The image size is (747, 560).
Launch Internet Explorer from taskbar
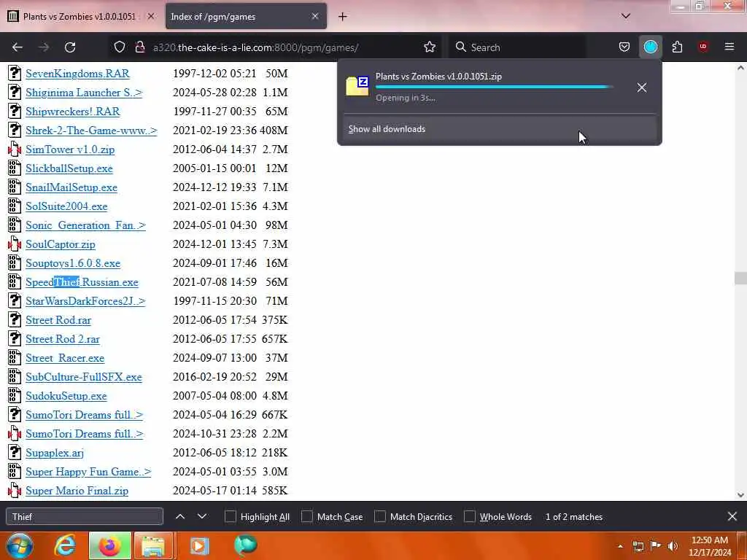coord(65,545)
